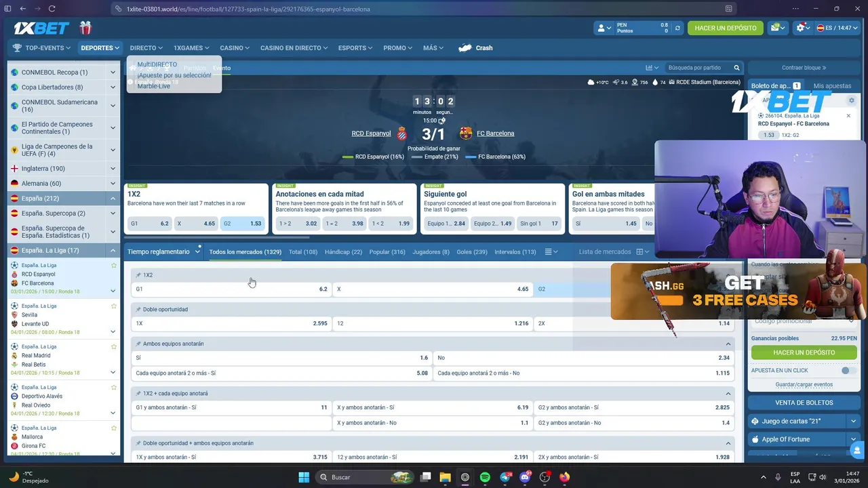Viewport: 868px width, 488px height.
Task: Collapse the side block with Contraer bloque
Action: pos(804,68)
